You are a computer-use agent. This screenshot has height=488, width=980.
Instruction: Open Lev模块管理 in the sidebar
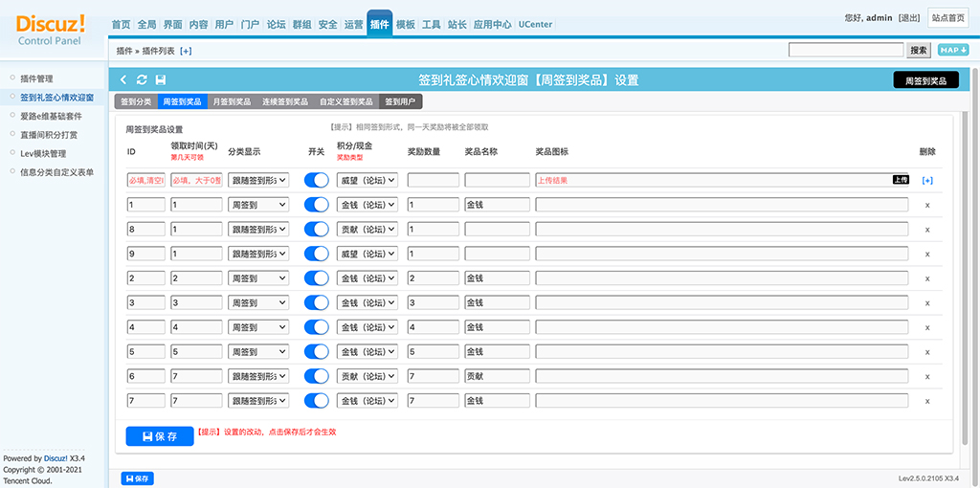pos(43,153)
